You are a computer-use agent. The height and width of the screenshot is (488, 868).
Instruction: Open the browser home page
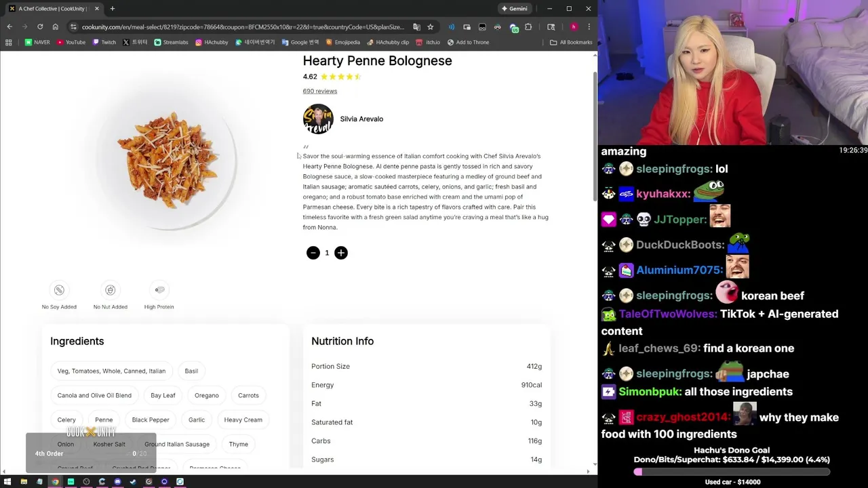pyautogui.click(x=55, y=27)
